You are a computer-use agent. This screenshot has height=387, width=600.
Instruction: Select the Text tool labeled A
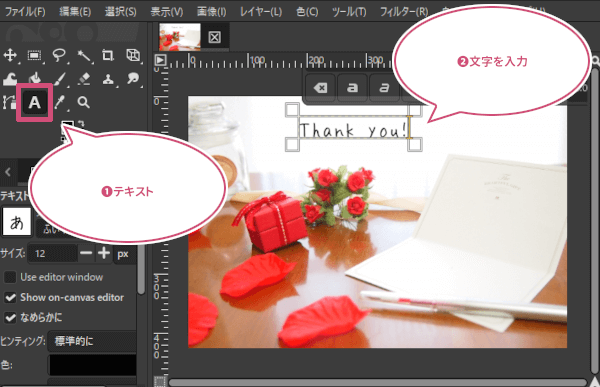pyautogui.click(x=34, y=103)
